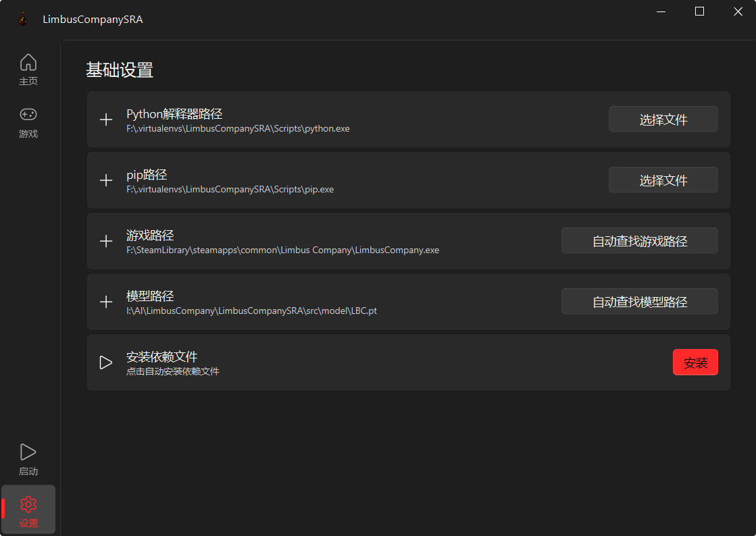Click the 自动查找游戏路径 button
Viewport: 756px width, 536px height.
tap(639, 241)
